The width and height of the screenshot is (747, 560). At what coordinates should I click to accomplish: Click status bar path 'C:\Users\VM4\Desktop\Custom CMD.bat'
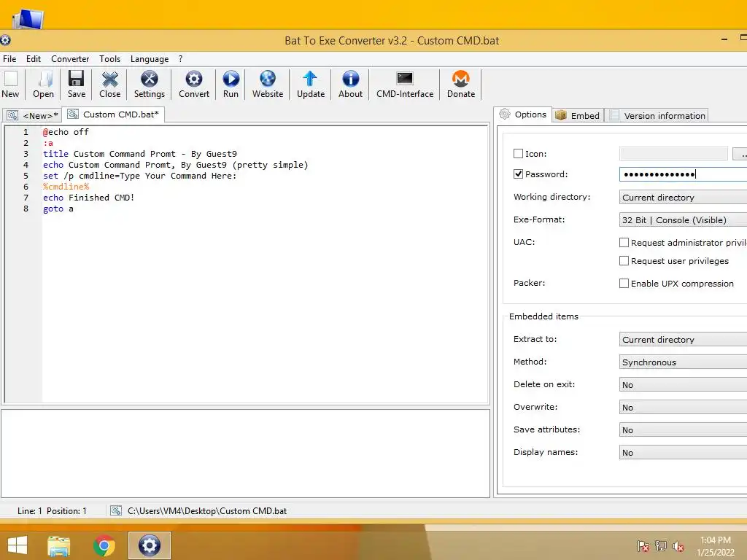207,511
